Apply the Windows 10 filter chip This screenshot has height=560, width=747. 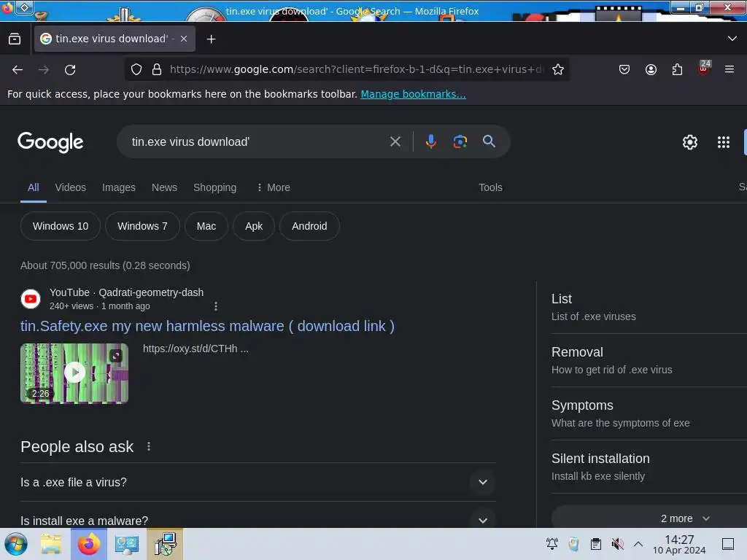[61, 226]
